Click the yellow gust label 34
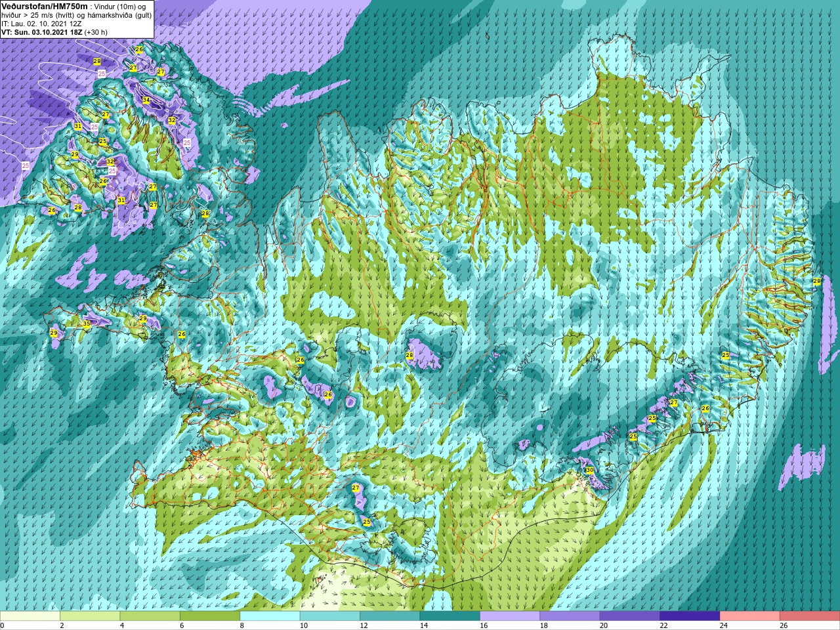This screenshot has width=840, height=630. [146, 100]
